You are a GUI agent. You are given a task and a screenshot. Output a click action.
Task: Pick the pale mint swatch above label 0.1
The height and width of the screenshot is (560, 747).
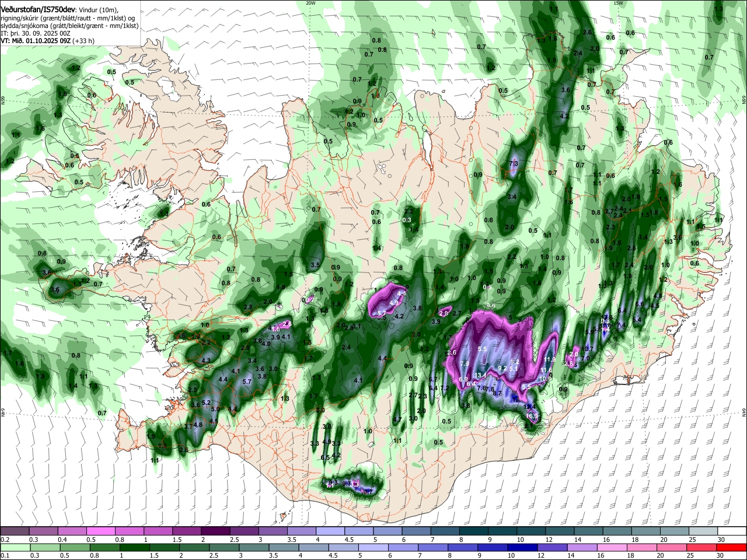[x=15, y=547]
